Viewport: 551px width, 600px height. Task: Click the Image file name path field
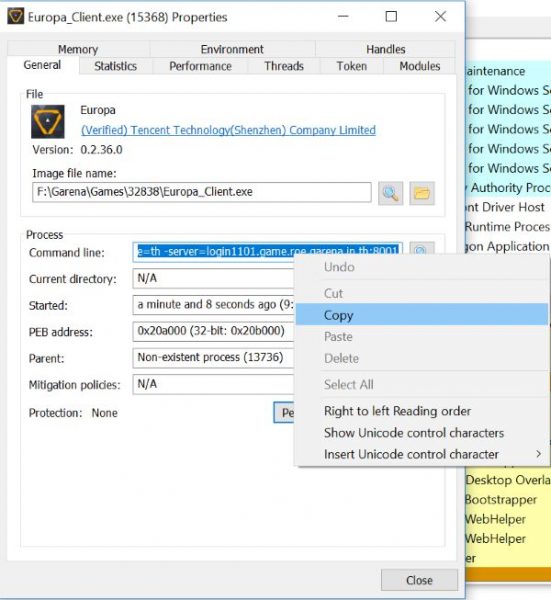pos(202,192)
